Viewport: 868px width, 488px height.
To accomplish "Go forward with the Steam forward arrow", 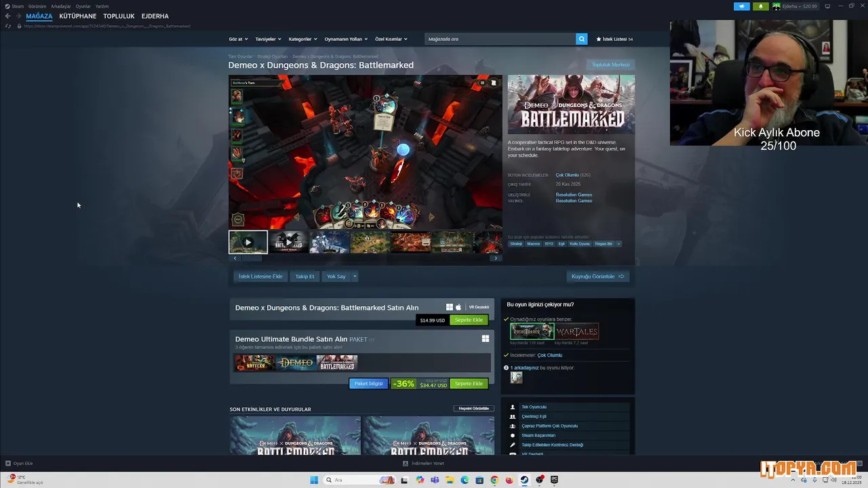I will (x=18, y=16).
